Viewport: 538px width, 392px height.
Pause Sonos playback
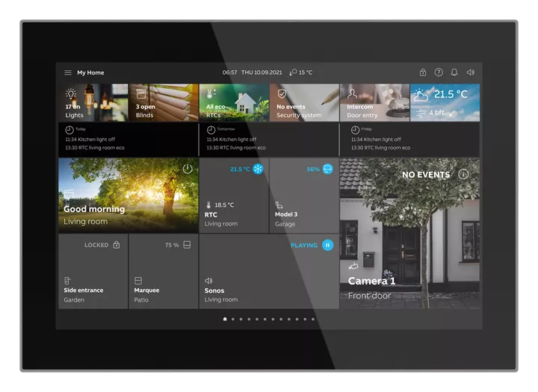pos(328,245)
